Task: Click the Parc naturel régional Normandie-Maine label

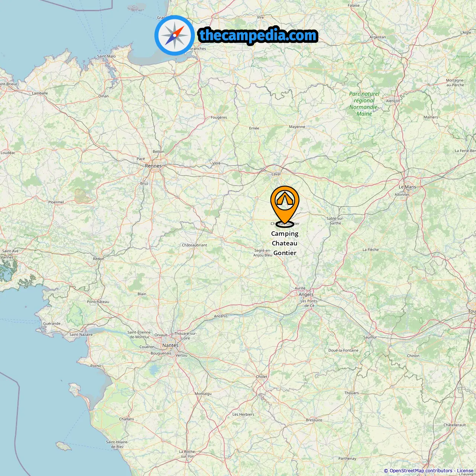Action: pyautogui.click(x=364, y=104)
